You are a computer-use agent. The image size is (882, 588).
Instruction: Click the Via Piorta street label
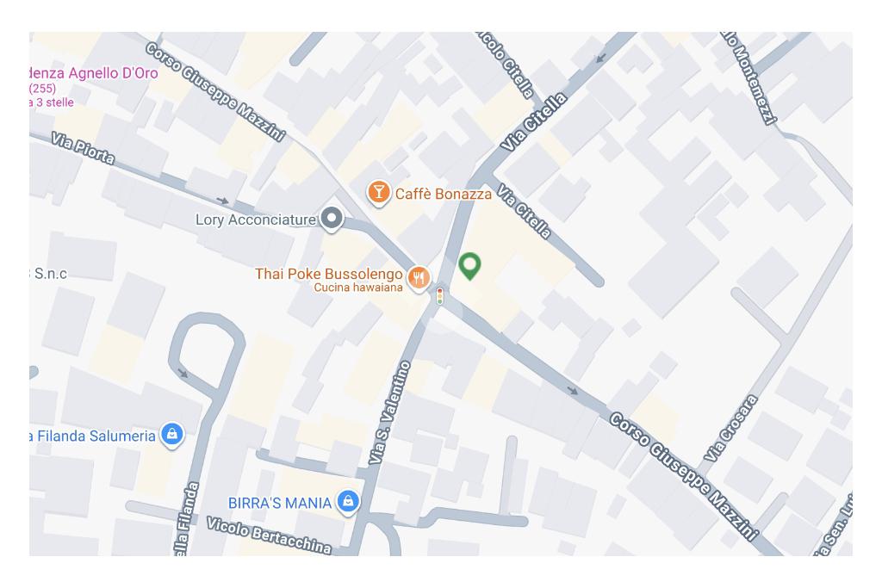click(83, 148)
